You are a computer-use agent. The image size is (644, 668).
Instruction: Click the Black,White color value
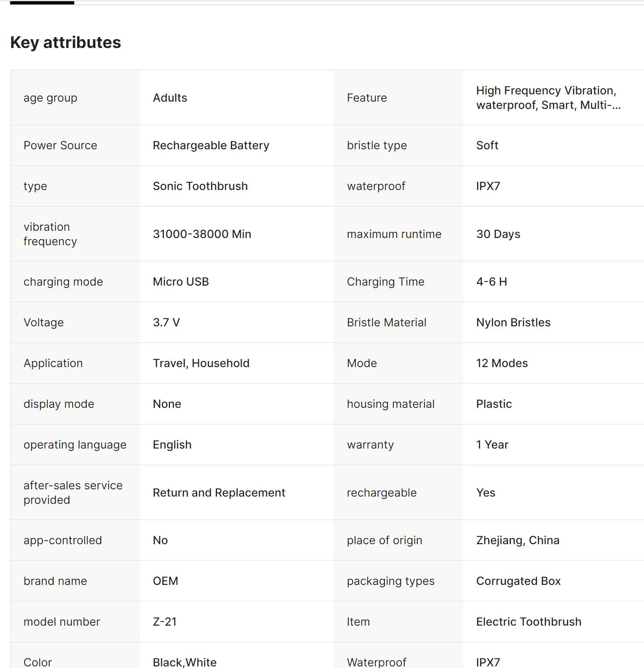[184, 662]
